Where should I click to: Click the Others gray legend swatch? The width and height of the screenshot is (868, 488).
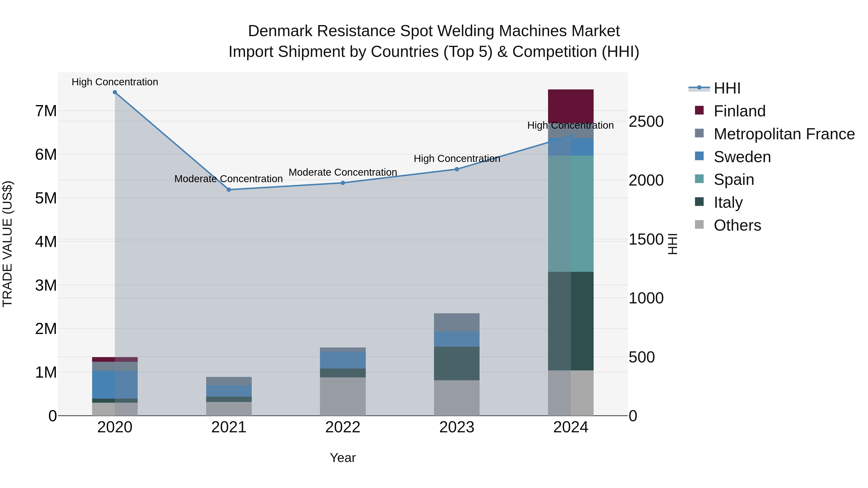pos(699,225)
